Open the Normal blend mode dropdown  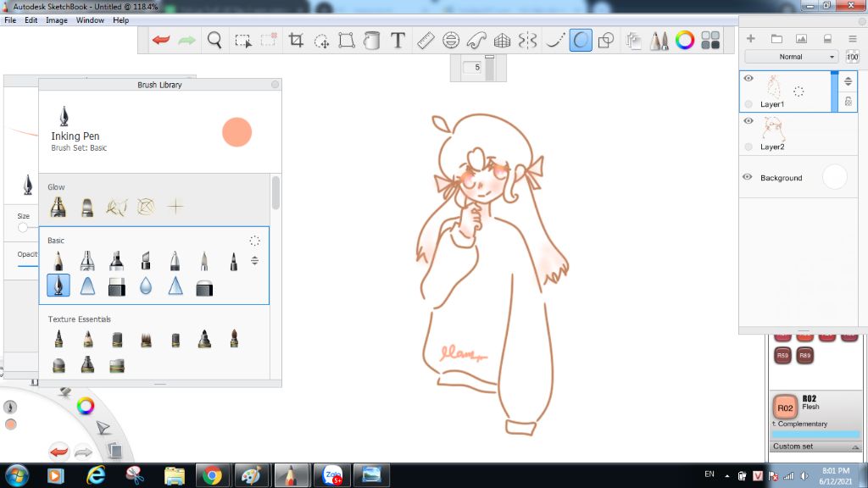[x=792, y=57]
